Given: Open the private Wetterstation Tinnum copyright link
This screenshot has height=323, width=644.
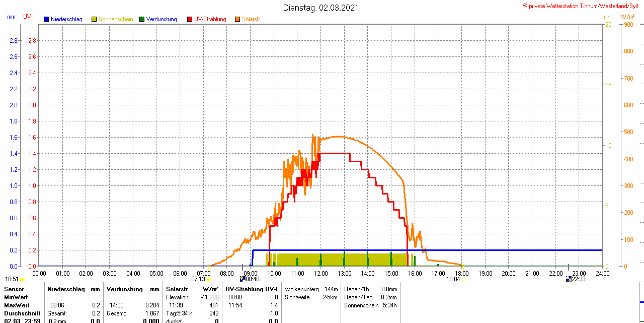Looking at the screenshot, I should [583, 6].
